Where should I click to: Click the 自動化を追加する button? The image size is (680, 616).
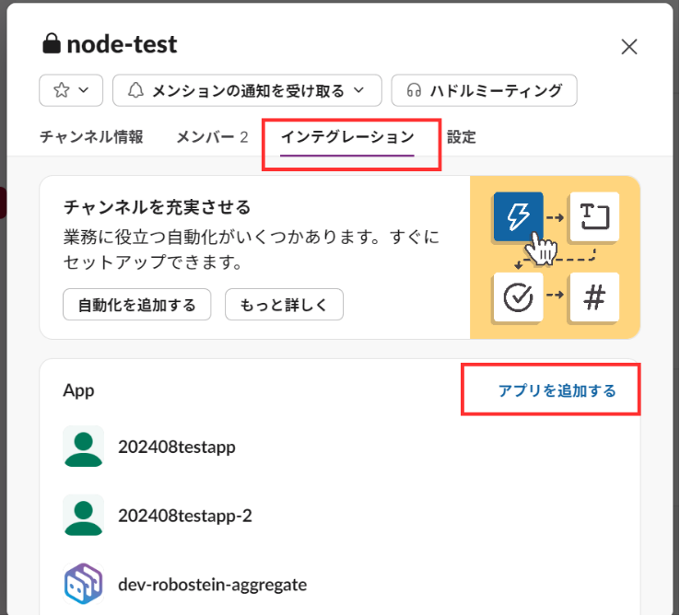[x=137, y=305]
